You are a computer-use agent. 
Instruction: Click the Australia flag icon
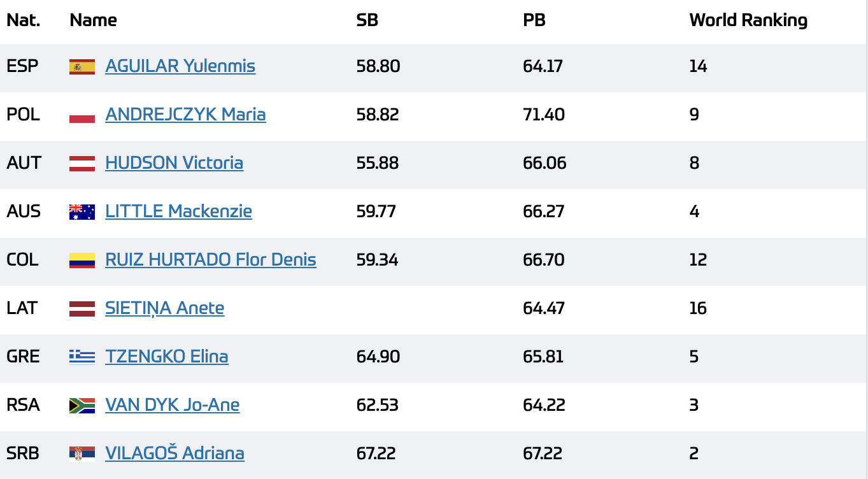coord(82,212)
